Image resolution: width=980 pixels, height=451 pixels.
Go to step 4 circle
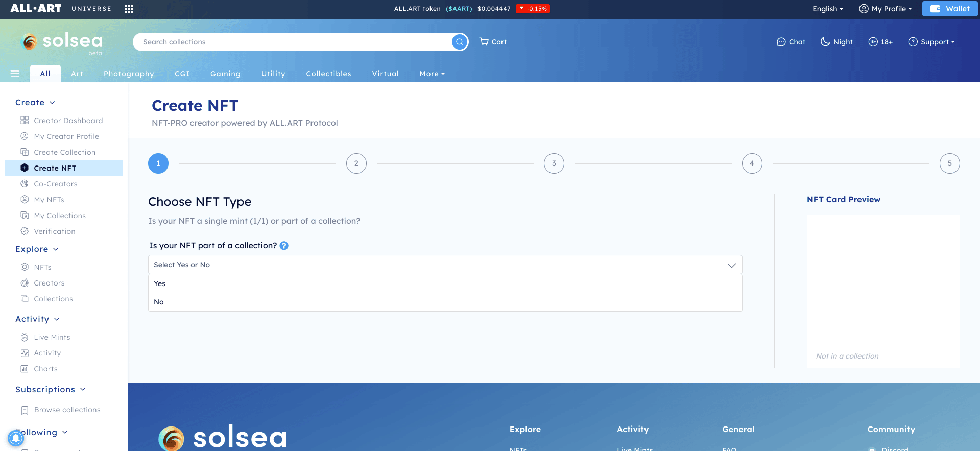click(x=752, y=163)
